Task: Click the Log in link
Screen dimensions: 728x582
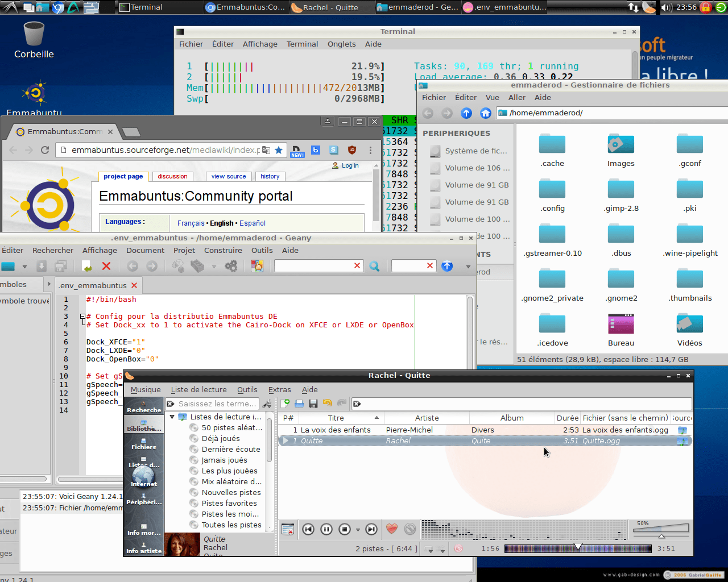Action: tap(350, 166)
